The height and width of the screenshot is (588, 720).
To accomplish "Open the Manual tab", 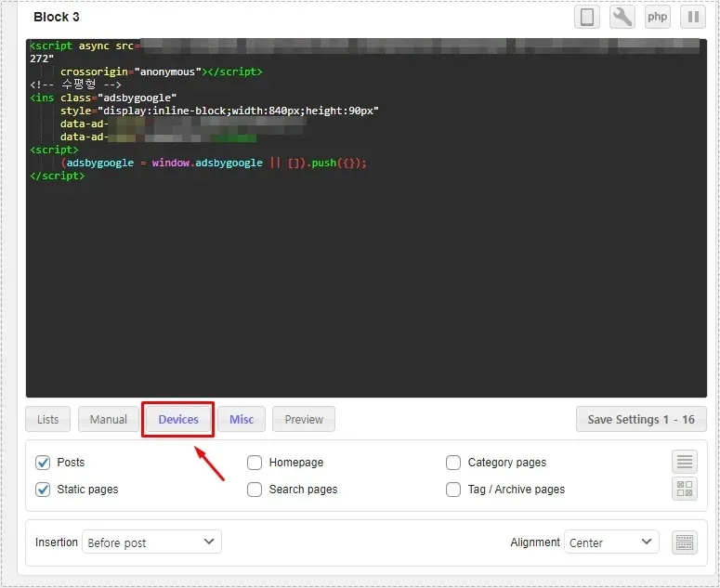I will 109,419.
